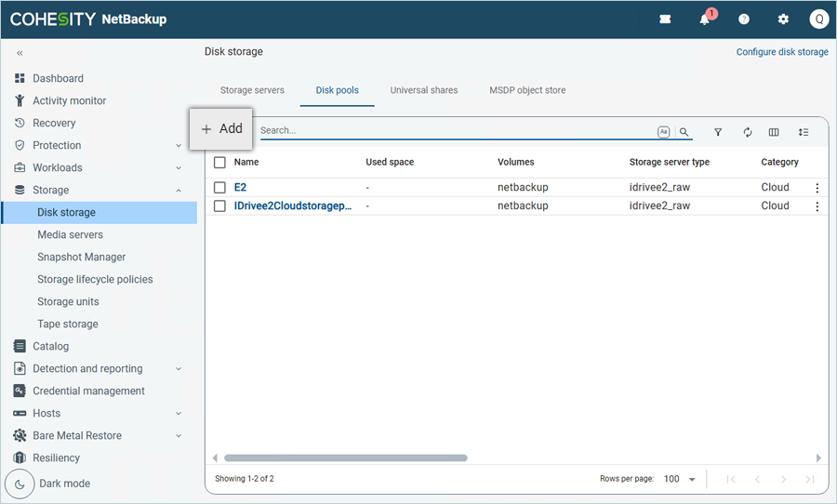This screenshot has height=504, width=837.
Task: Click the notifications bell icon
Action: [705, 20]
